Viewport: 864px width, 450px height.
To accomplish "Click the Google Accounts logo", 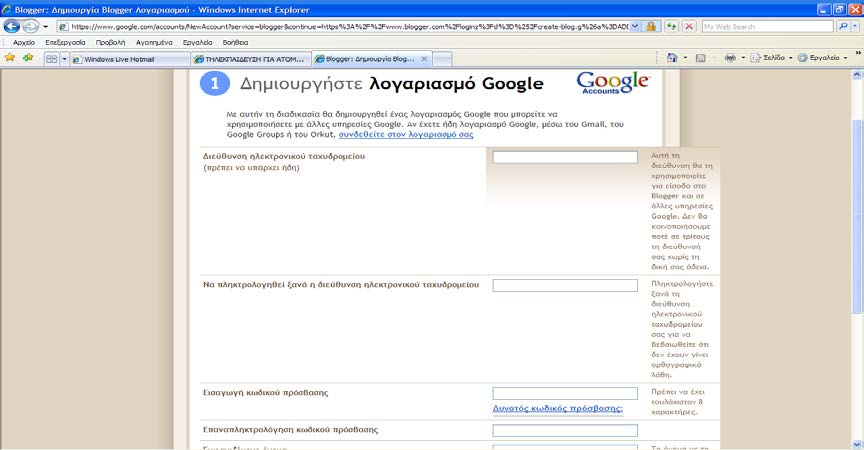I will tap(613, 83).
